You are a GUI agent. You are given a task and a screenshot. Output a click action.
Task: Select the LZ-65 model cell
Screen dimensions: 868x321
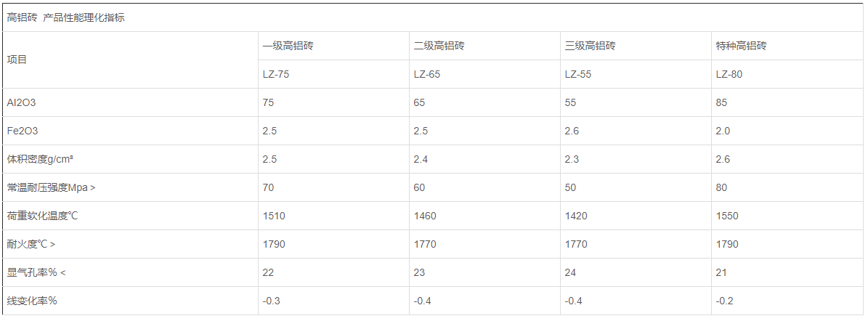427,74
